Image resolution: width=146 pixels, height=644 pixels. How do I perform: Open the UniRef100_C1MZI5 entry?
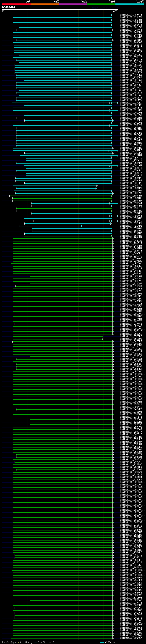(131, 47)
